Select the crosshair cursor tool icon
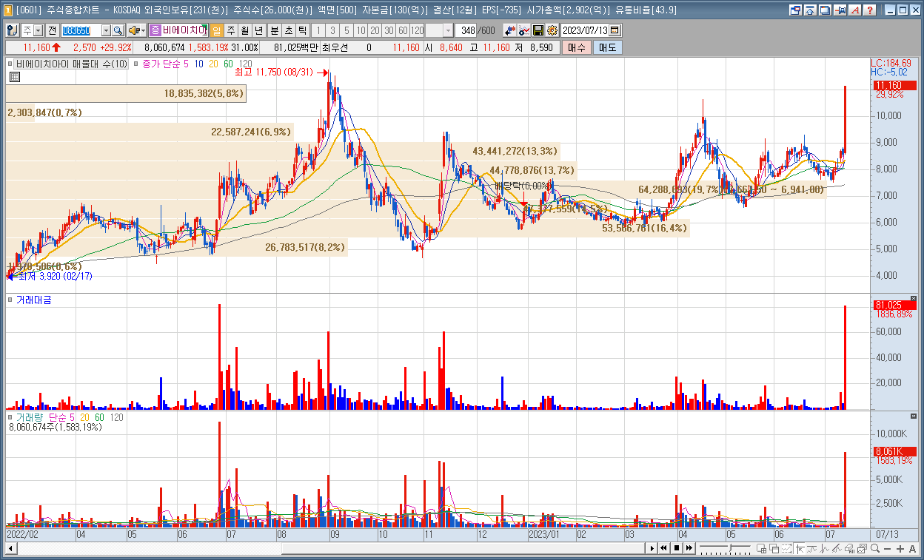 click(x=800, y=548)
